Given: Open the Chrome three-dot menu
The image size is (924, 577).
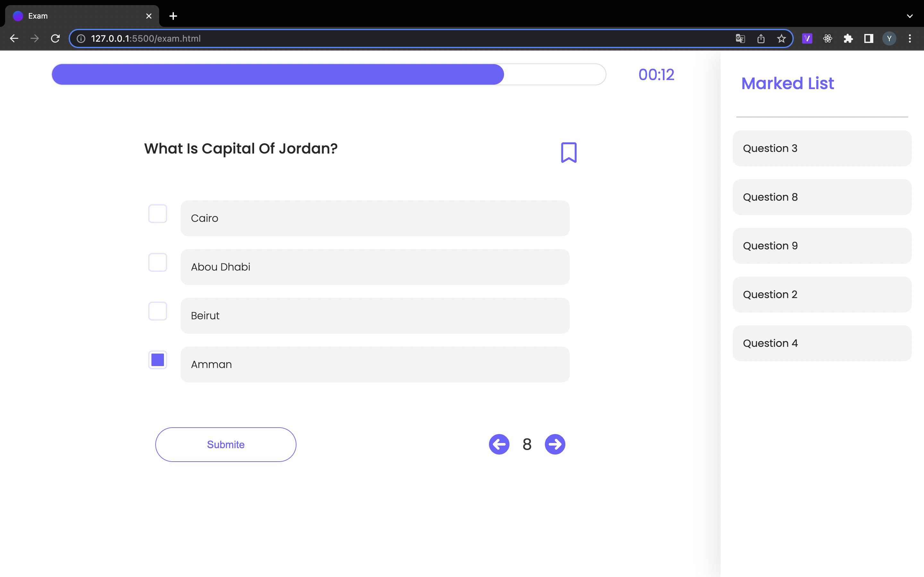Looking at the screenshot, I should point(910,38).
